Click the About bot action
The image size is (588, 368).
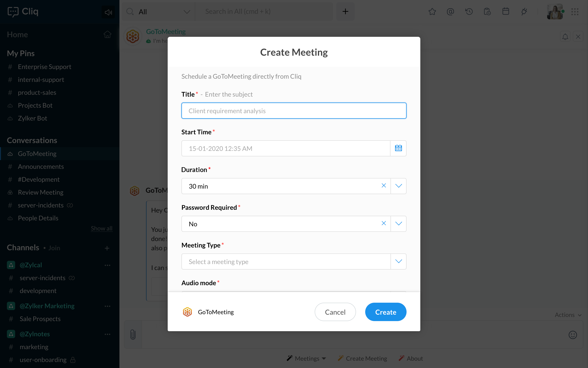(x=411, y=359)
